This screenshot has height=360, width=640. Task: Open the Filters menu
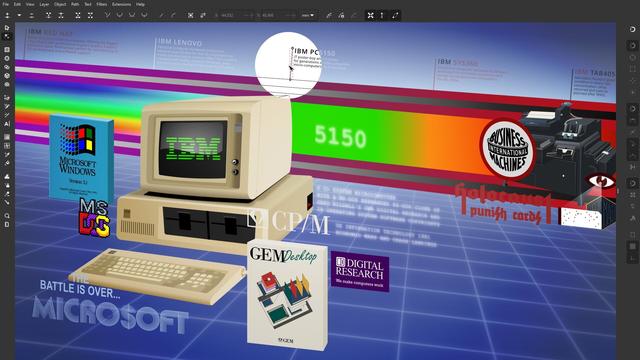pyautogui.click(x=102, y=4)
